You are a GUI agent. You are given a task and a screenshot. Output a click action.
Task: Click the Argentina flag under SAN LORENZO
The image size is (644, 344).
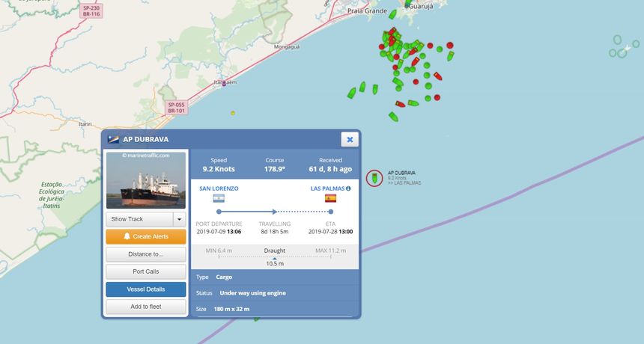pos(219,199)
